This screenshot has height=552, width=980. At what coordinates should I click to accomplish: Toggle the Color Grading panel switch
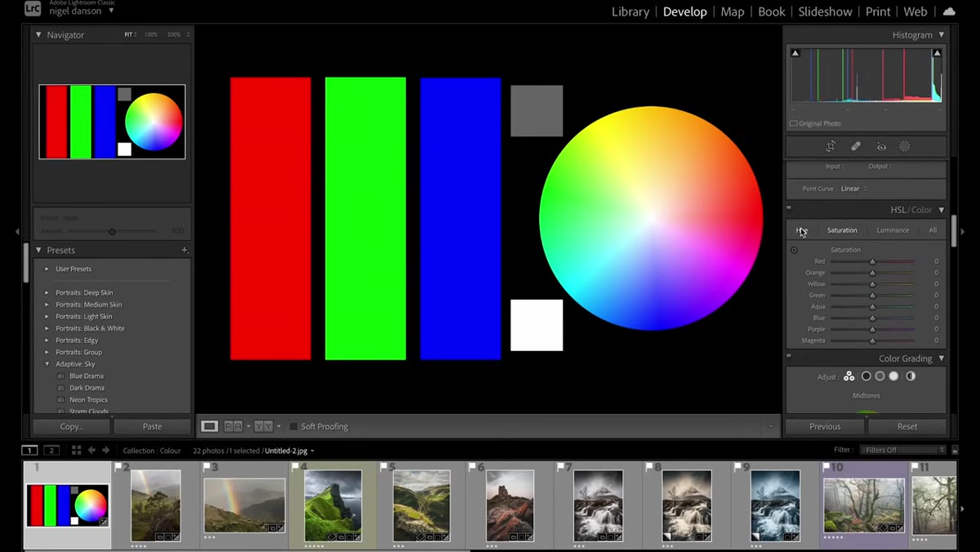point(789,356)
